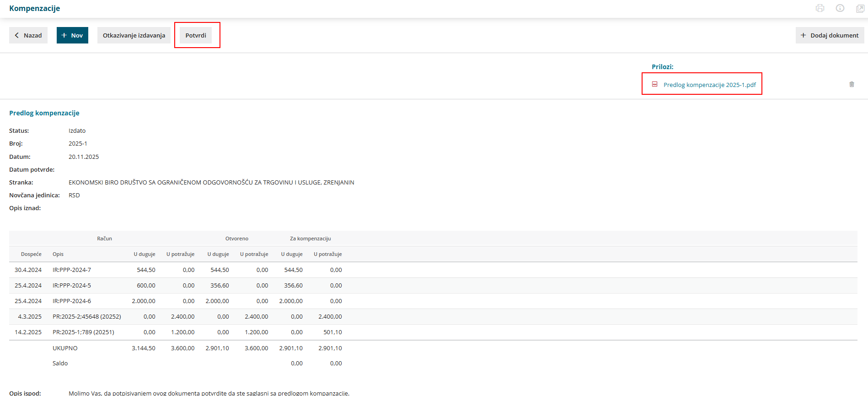Select the Predlog kompenzacije section heading

pos(44,113)
